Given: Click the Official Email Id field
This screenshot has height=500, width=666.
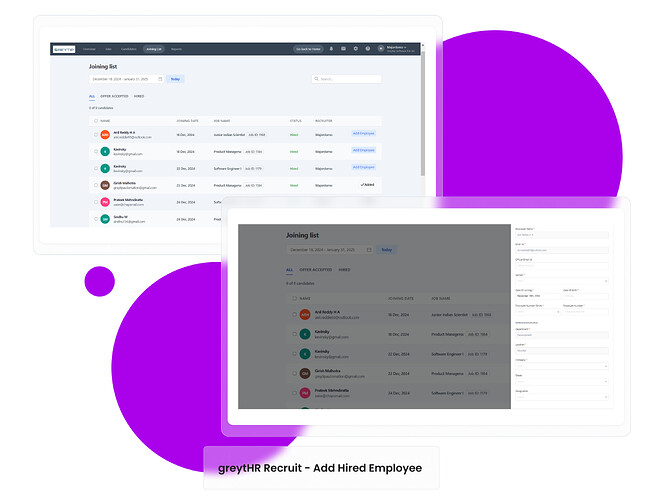Looking at the screenshot, I should [x=562, y=266].
